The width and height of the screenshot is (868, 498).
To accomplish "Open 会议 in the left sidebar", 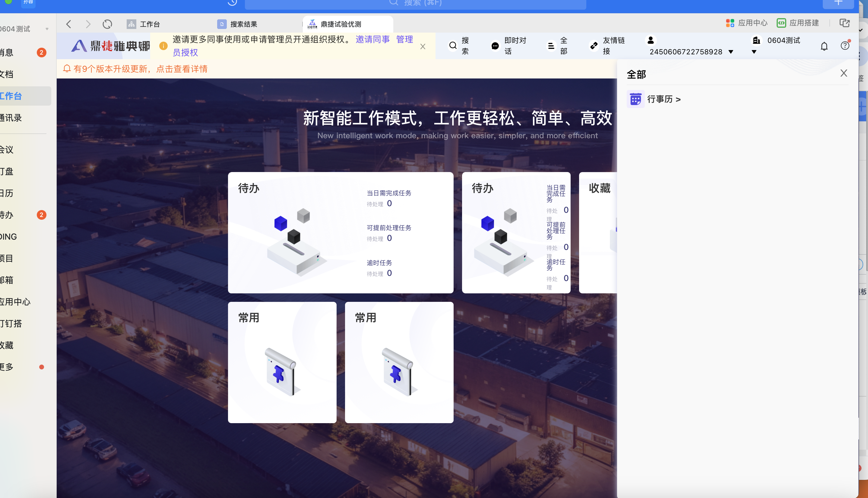I will click(23, 149).
